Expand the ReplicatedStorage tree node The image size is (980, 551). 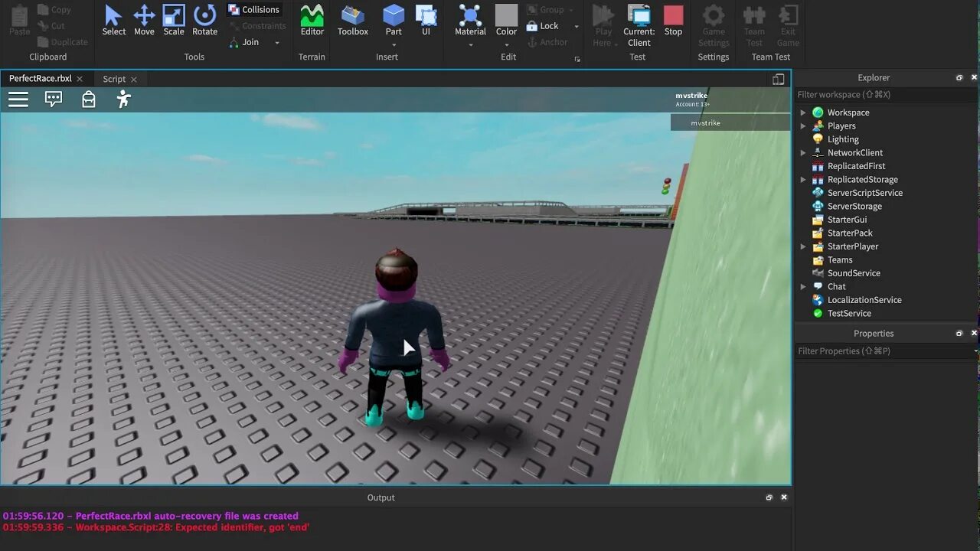803,180
